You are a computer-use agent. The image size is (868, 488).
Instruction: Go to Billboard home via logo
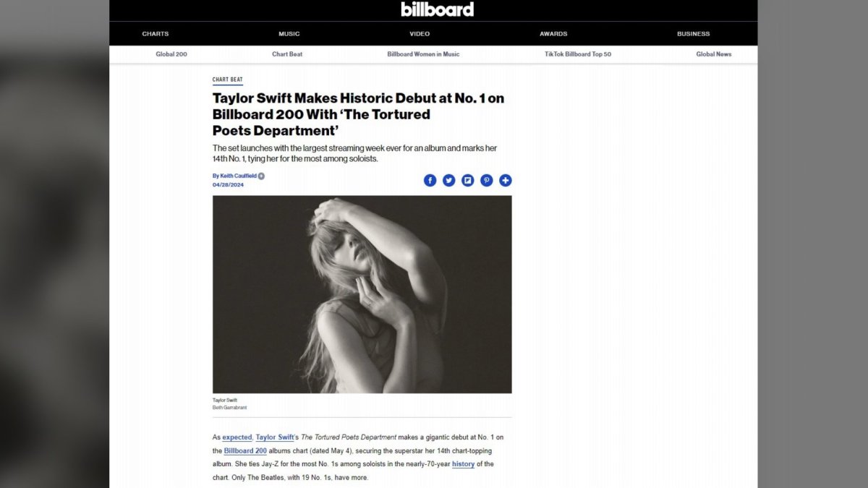pos(438,9)
